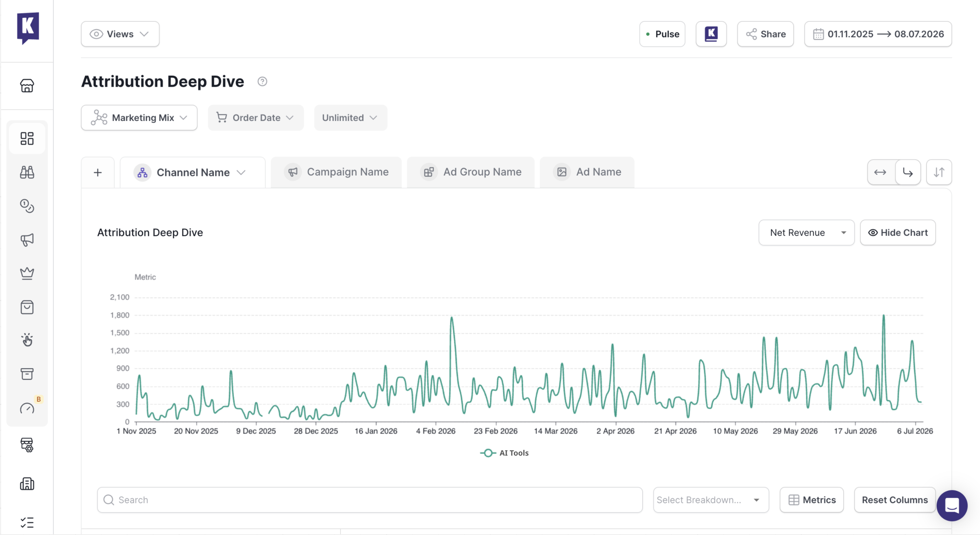
Task: Open the megaphone marketing icon in the sidebar
Action: (27, 240)
